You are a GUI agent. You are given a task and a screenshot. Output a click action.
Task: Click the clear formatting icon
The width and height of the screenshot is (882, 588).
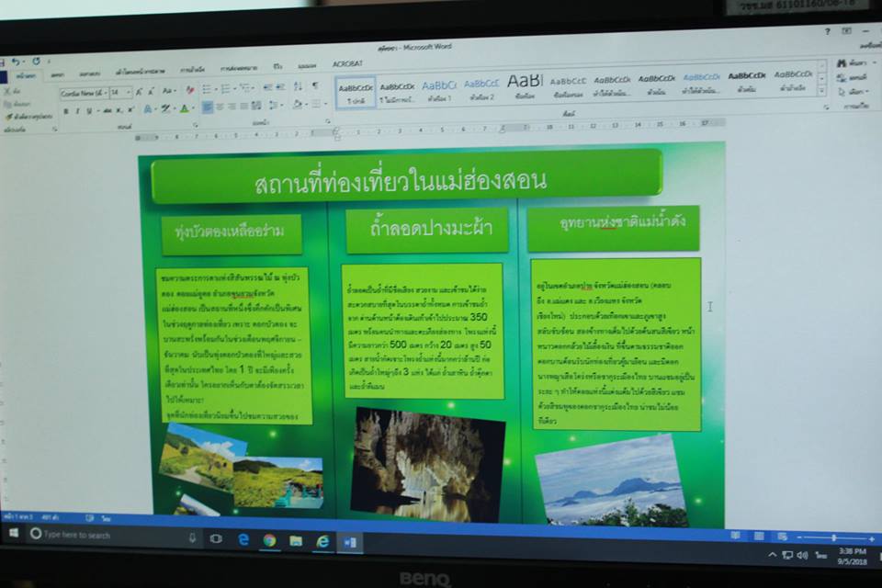click(190, 90)
